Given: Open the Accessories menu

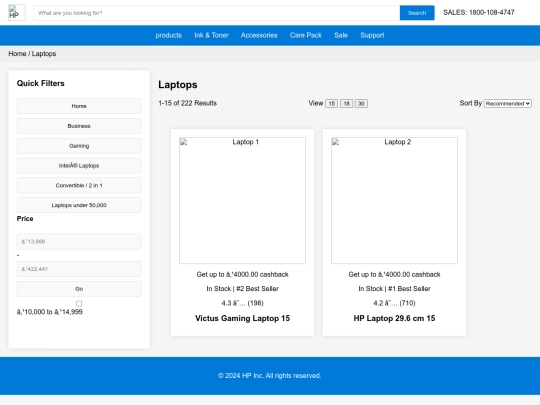Looking at the screenshot, I should (x=259, y=35).
